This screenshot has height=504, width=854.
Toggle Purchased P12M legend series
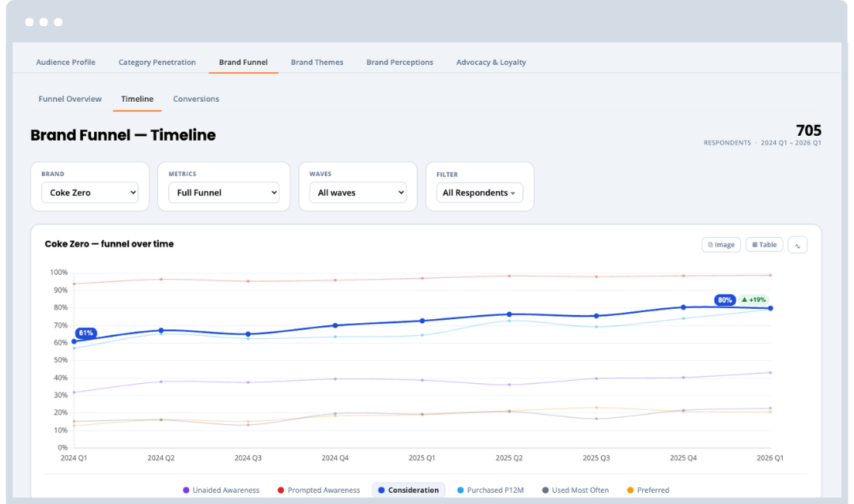point(490,490)
